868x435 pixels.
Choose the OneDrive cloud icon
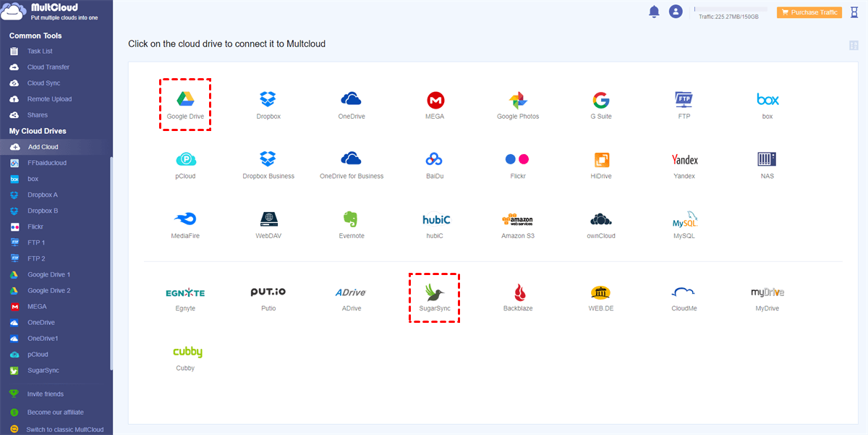tap(352, 105)
